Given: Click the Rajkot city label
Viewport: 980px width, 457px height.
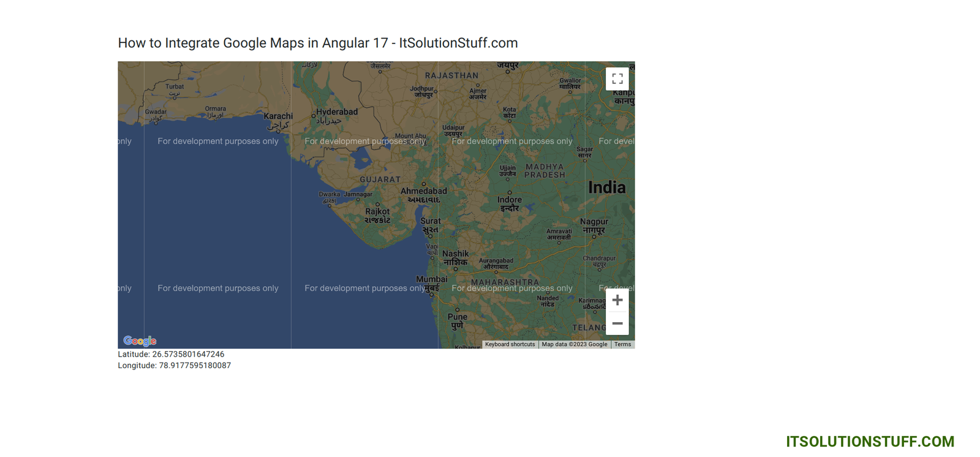Looking at the screenshot, I should pyautogui.click(x=377, y=212).
